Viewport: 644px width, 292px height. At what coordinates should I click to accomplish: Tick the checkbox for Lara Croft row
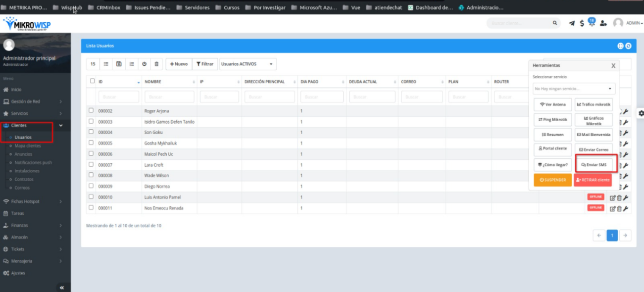click(91, 165)
